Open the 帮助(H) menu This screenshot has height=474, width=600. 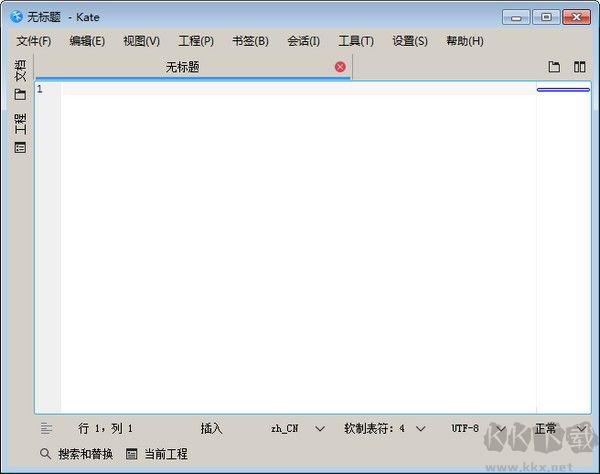point(465,41)
